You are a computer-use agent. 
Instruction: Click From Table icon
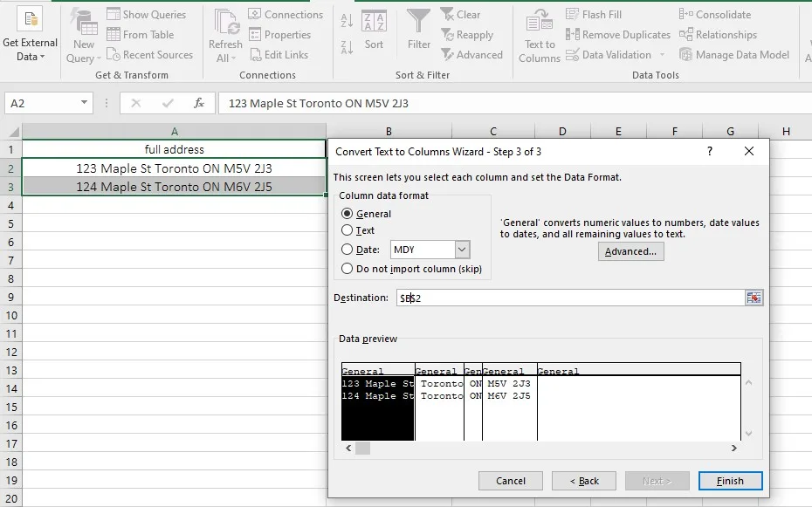(x=114, y=34)
